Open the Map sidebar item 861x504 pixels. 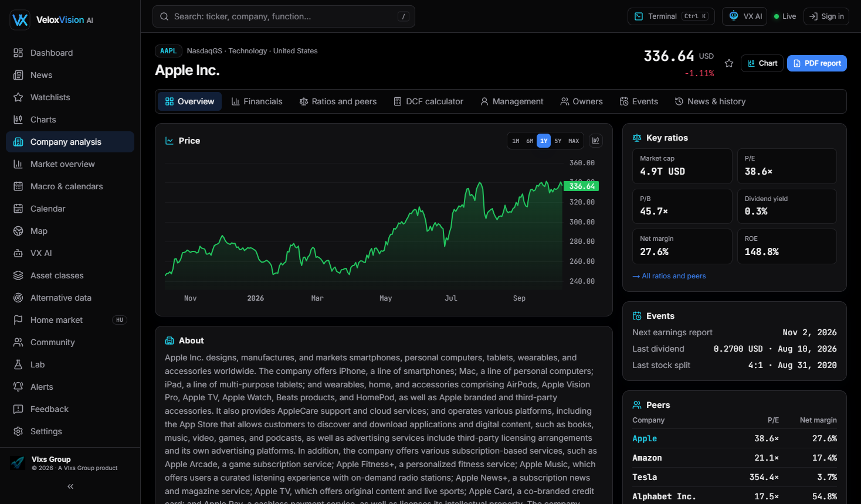[x=70, y=231]
